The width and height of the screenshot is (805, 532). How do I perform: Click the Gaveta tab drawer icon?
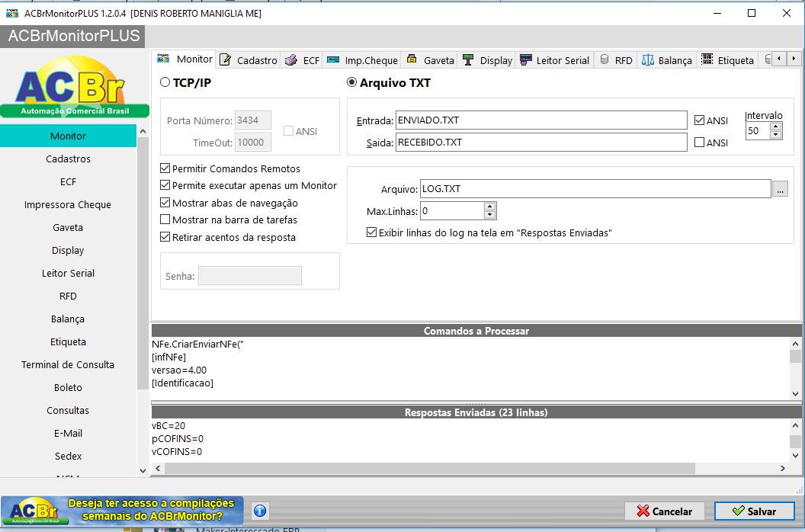pyautogui.click(x=411, y=59)
